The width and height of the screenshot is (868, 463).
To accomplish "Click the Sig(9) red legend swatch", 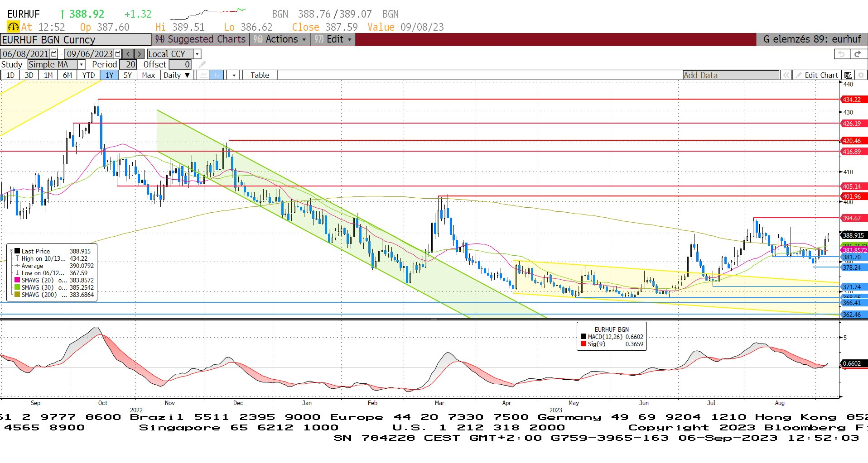I will (583, 344).
